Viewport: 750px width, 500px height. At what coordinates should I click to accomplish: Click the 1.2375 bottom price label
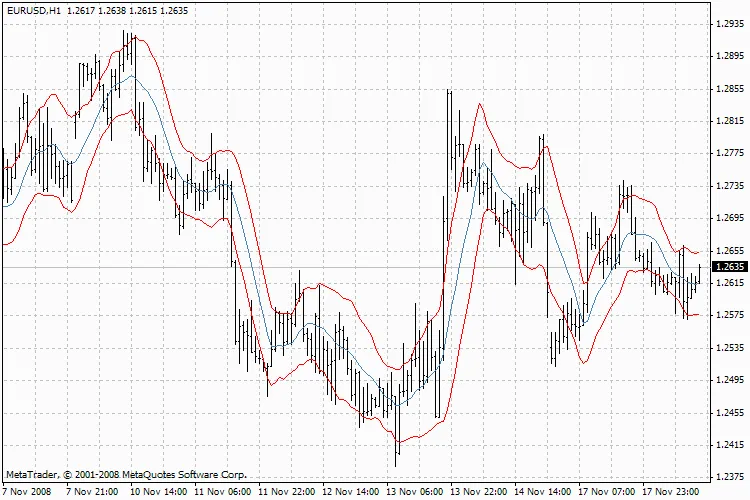[x=731, y=477]
